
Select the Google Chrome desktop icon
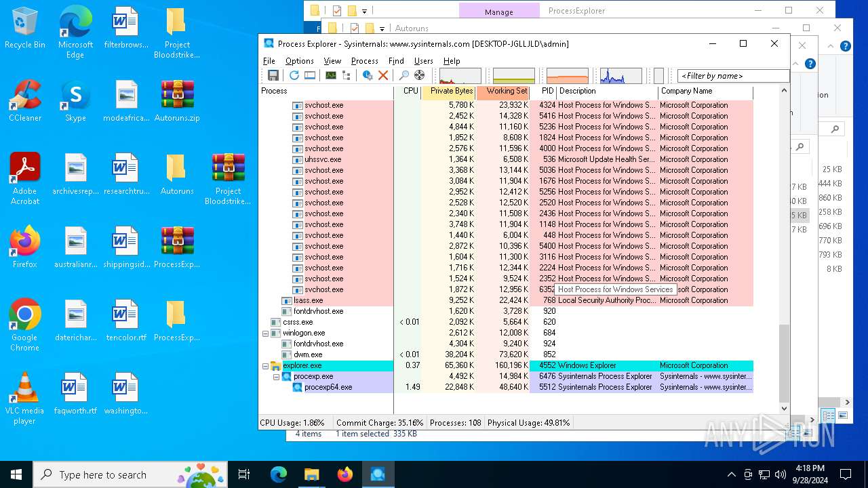[25, 325]
